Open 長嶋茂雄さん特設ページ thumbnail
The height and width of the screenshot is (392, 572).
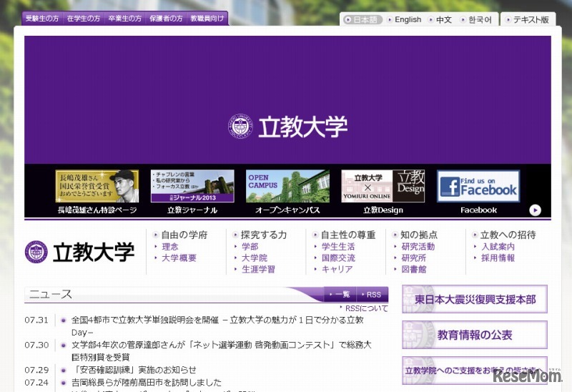97,186
